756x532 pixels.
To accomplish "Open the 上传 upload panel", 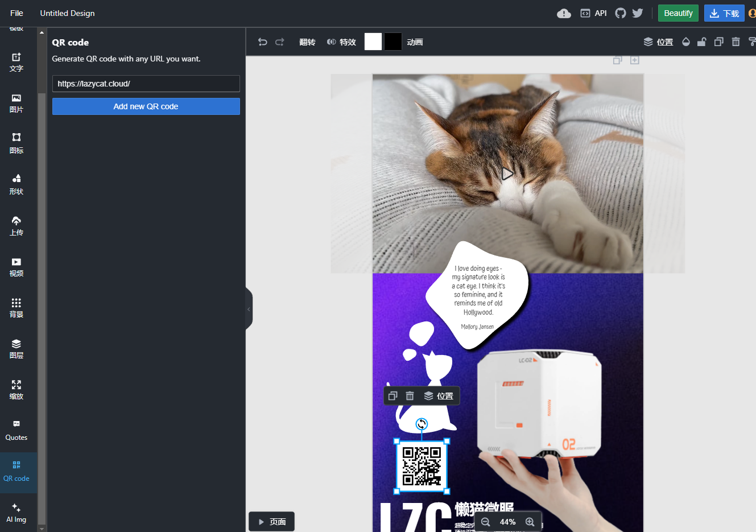I will (16, 226).
